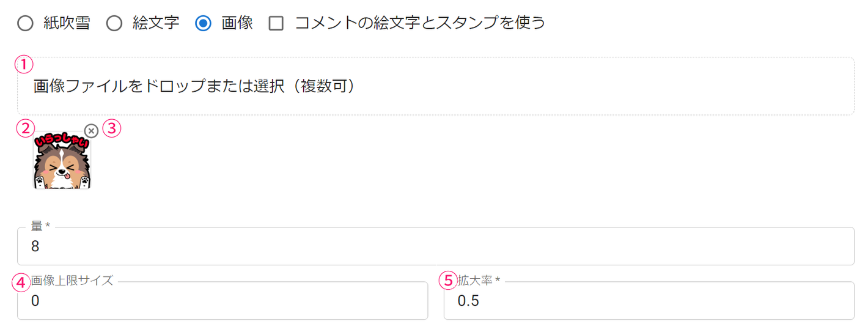Image resolution: width=868 pixels, height=335 pixels.
Task: Remove the uploaded dog sticker image
Action: (91, 131)
